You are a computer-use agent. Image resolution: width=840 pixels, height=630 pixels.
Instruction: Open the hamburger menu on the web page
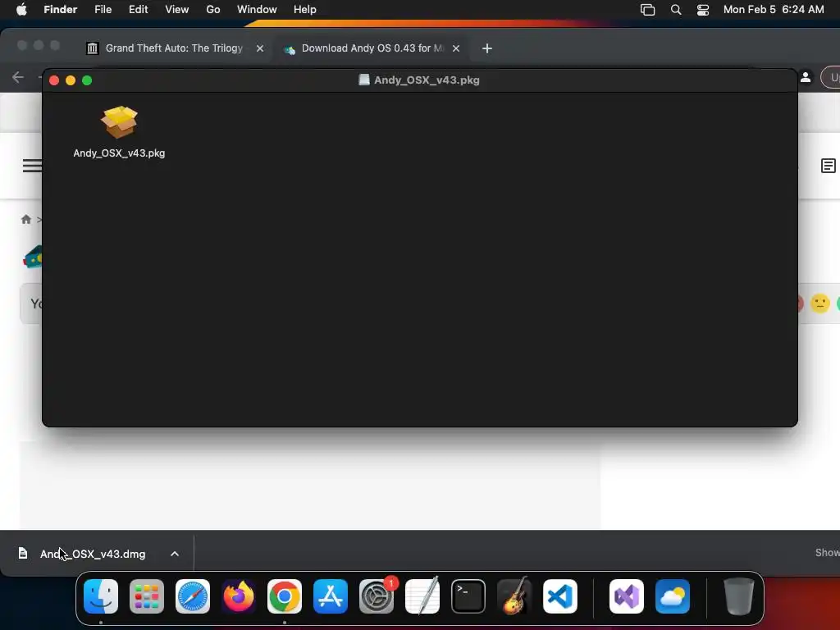[32, 166]
